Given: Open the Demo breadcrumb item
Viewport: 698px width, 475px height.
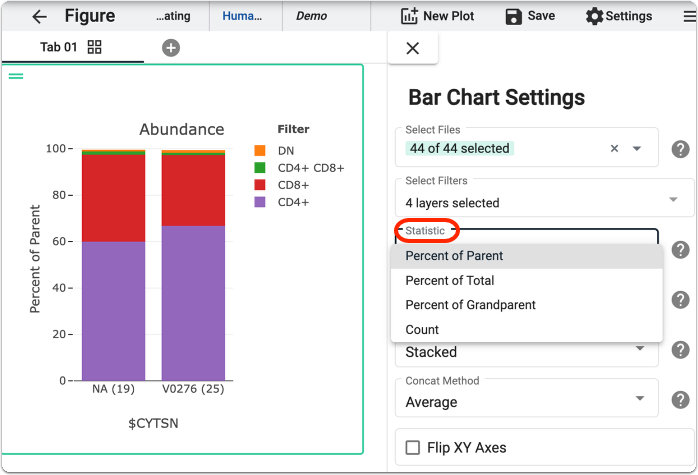Looking at the screenshot, I should [312, 16].
